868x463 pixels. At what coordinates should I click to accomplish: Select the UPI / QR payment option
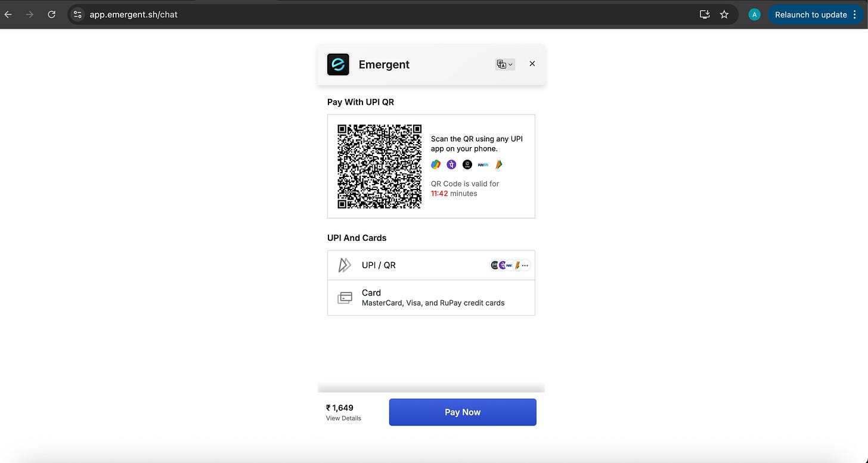(x=431, y=265)
